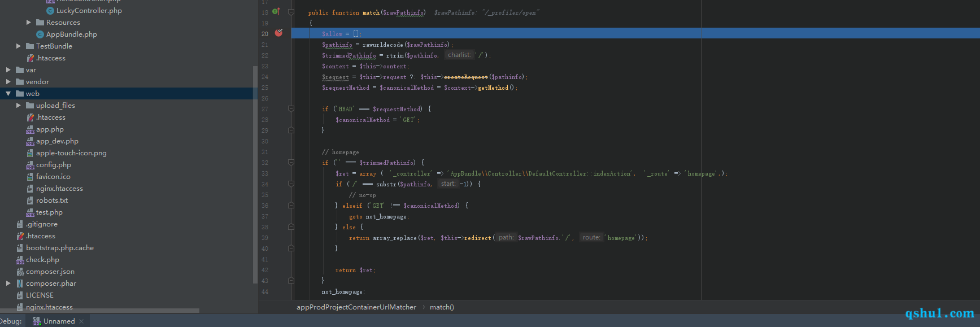Click the test.php PHP file icon
This screenshot has height=327, width=980.
tap(30, 212)
